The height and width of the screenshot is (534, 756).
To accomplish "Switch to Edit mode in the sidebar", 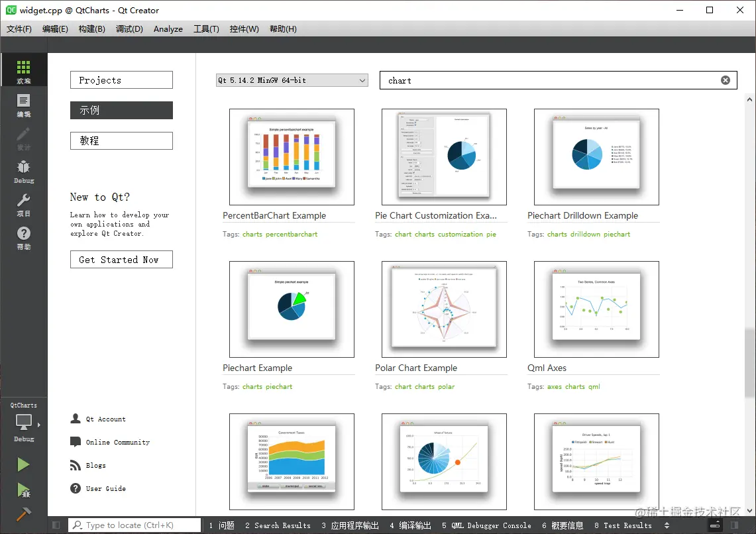I will [x=24, y=105].
